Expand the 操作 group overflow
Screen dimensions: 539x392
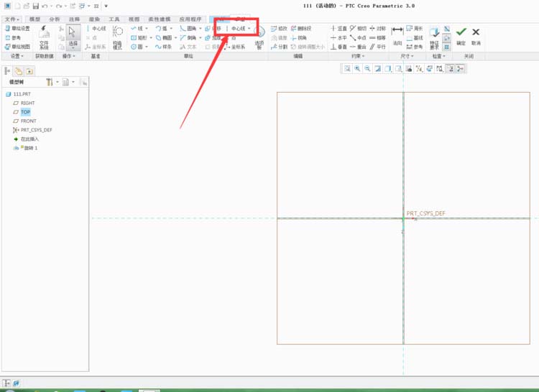pos(69,56)
